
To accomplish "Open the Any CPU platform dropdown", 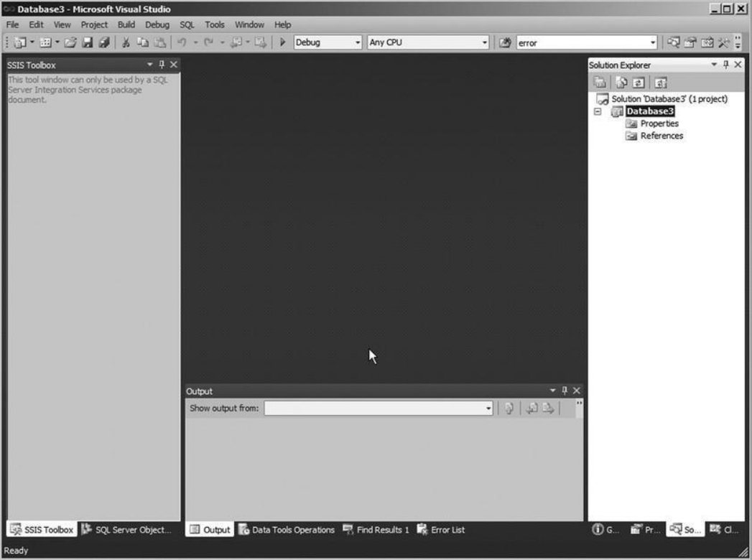I will click(x=484, y=42).
